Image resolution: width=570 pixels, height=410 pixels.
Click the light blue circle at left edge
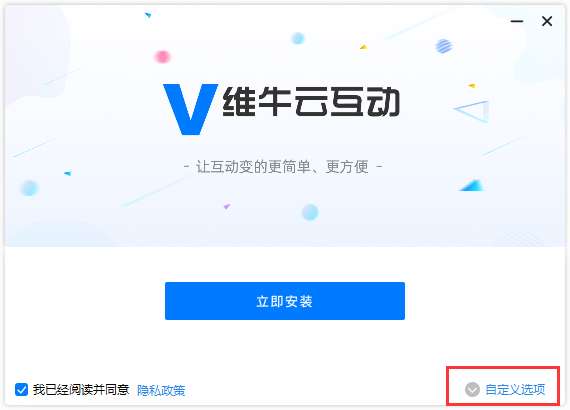pos(29,188)
